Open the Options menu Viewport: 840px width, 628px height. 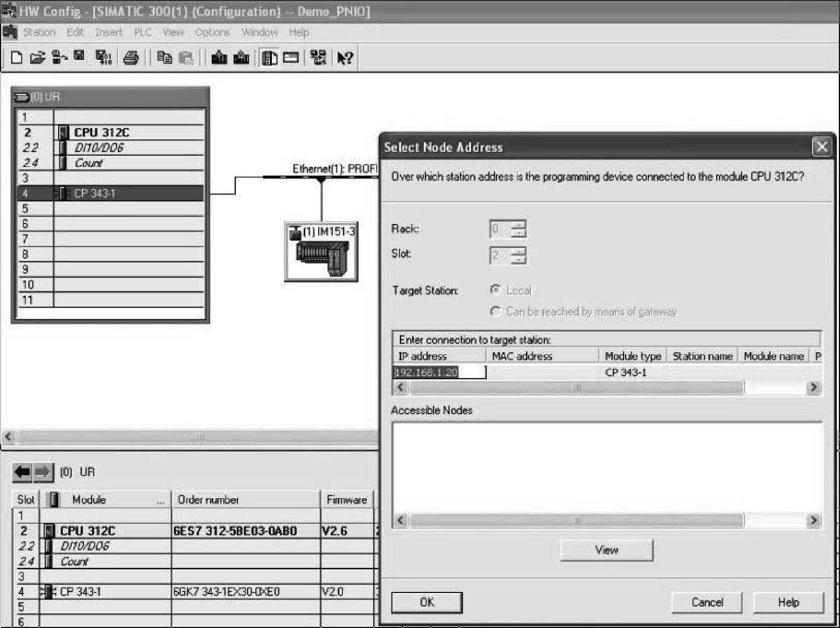point(212,32)
